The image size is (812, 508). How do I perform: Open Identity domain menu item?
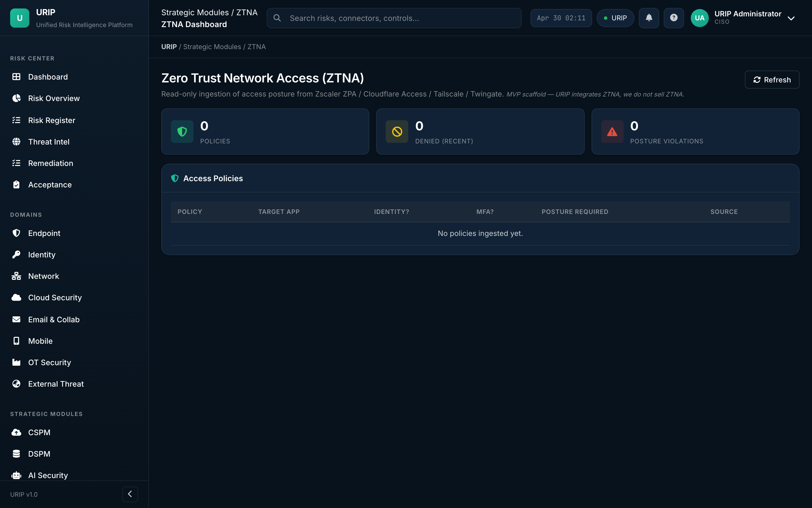(42, 255)
